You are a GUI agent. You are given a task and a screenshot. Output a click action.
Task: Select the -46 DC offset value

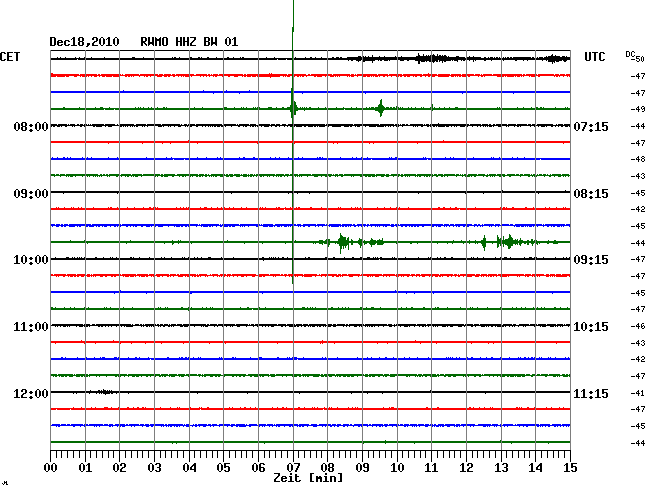[638, 326]
